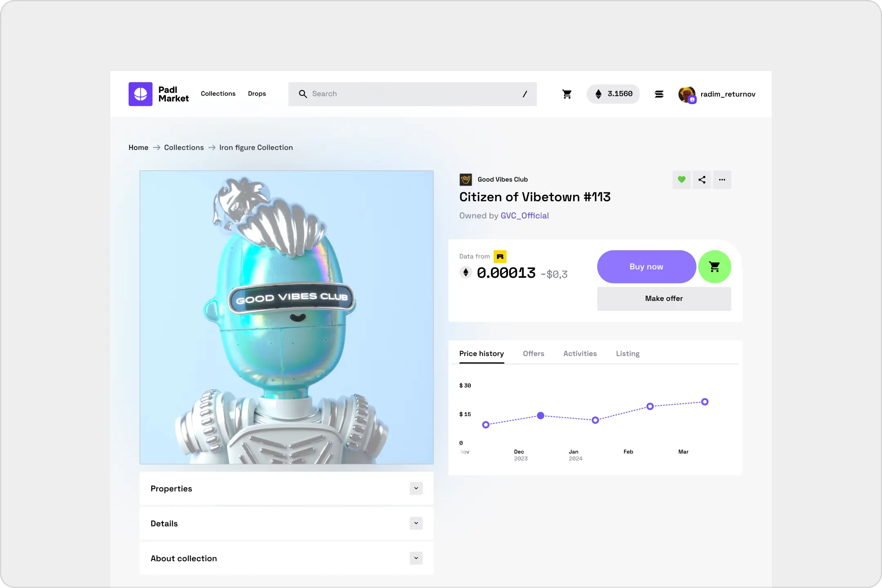The width and height of the screenshot is (882, 588).
Task: Click the Good Vibes Club collection avatar
Action: click(x=465, y=180)
